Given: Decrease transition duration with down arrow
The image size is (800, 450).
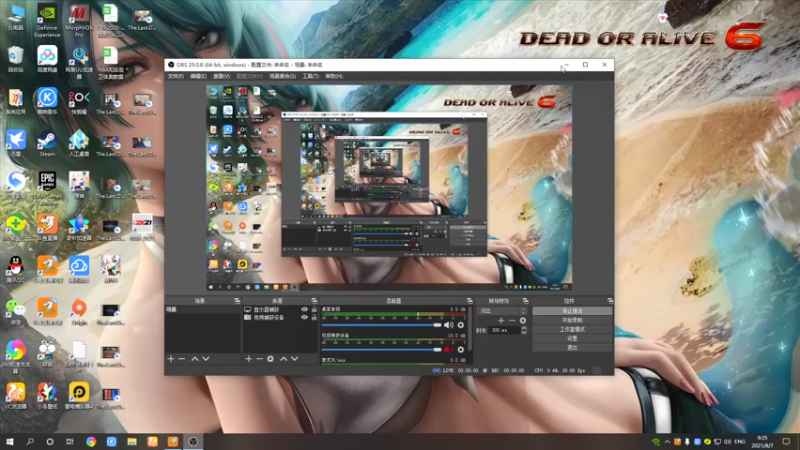Looking at the screenshot, I should [523, 333].
